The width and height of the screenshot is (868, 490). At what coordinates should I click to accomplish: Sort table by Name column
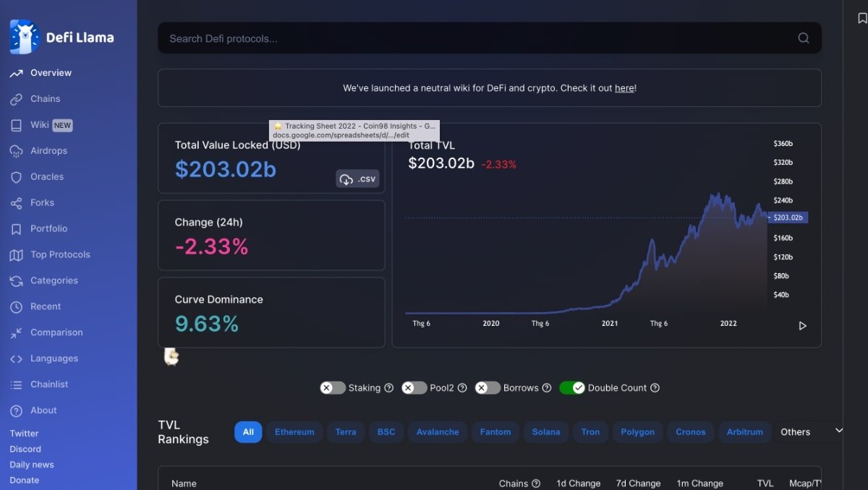coord(184,483)
